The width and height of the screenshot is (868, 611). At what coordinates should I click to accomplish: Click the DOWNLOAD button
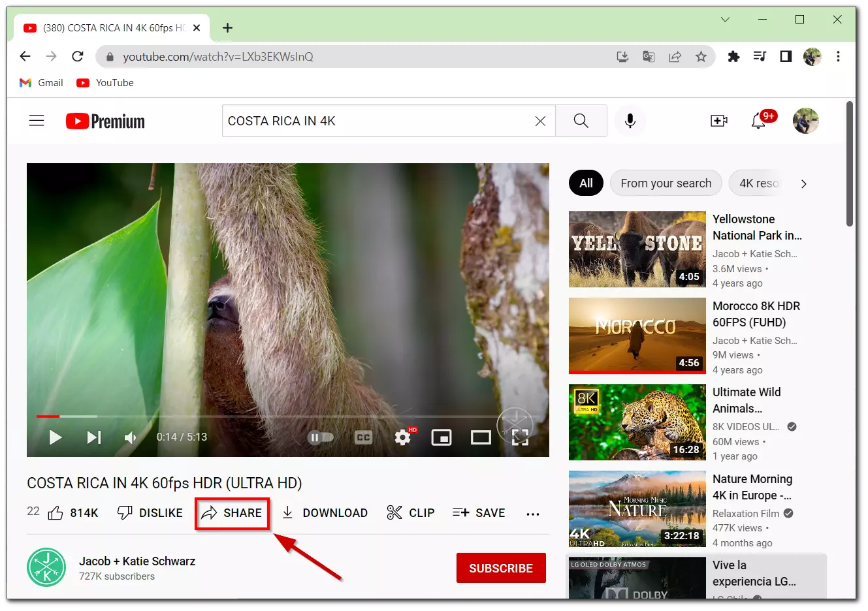point(325,513)
